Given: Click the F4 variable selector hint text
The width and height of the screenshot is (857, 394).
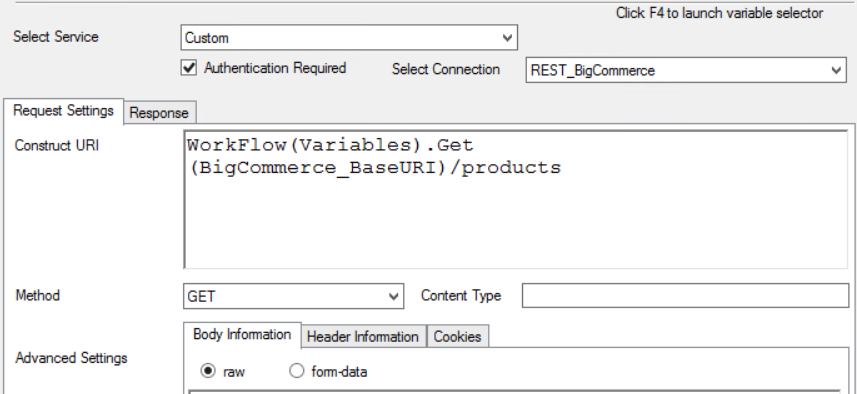Looking at the screenshot, I should 719,13.
